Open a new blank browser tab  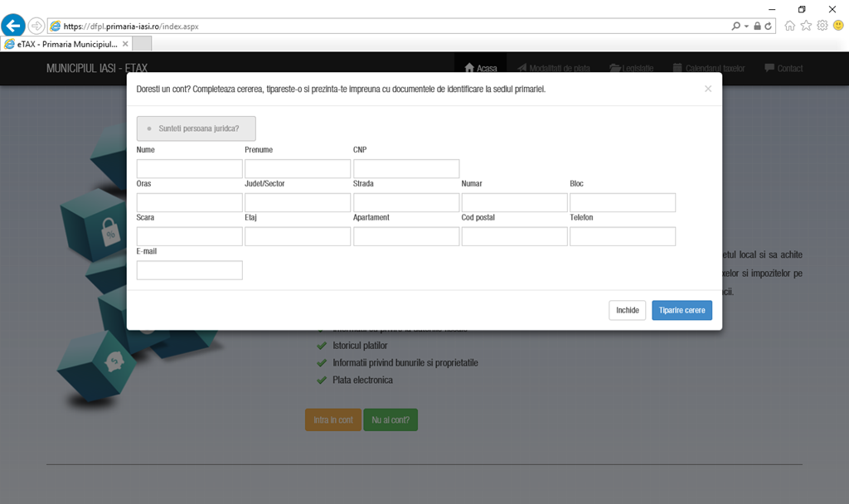[x=142, y=44]
